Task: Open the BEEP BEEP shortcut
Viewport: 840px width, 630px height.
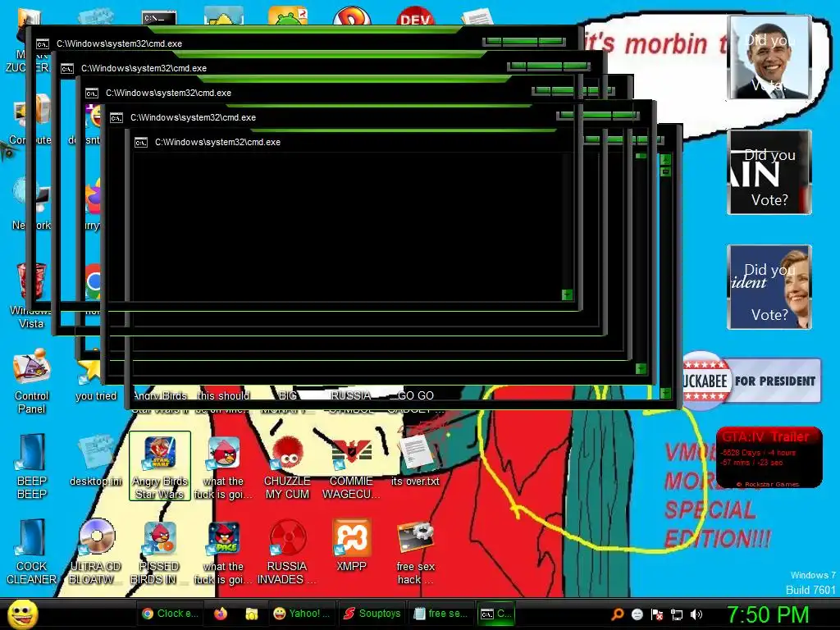Action: [32, 467]
